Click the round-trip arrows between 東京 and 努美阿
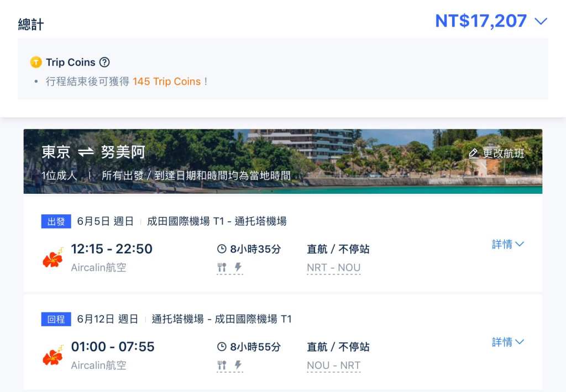The height and width of the screenshot is (392, 566). [86, 152]
